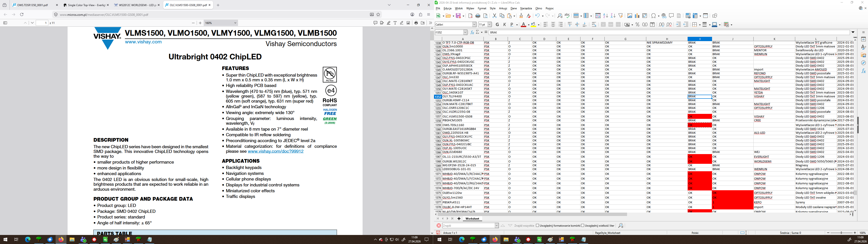Open the Sidebar Properties deck icon
The width and height of the screenshot is (868, 244).
coord(863,40)
